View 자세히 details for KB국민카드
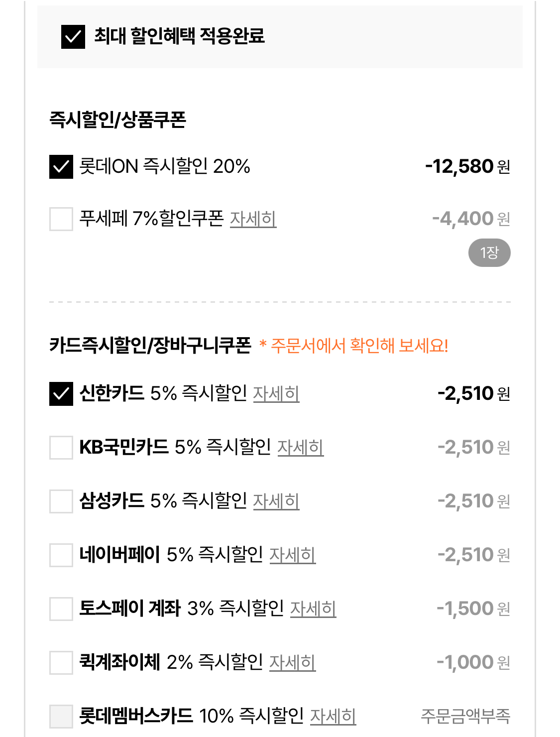 tap(300, 448)
